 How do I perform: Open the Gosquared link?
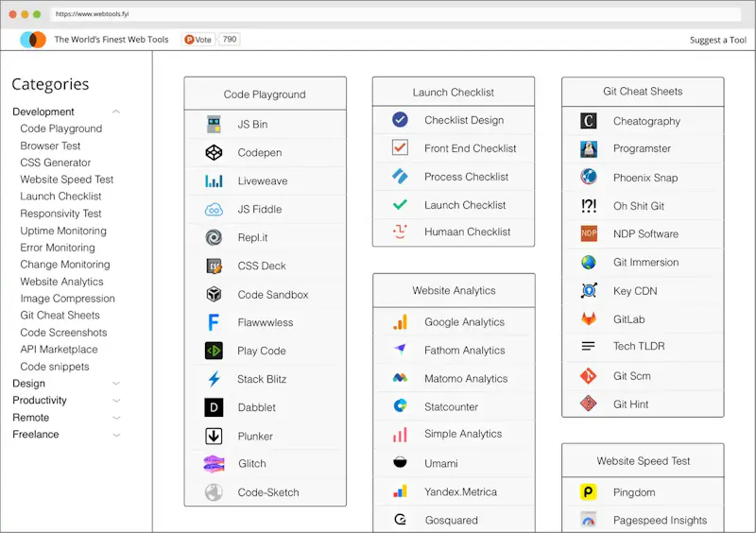[x=452, y=520]
